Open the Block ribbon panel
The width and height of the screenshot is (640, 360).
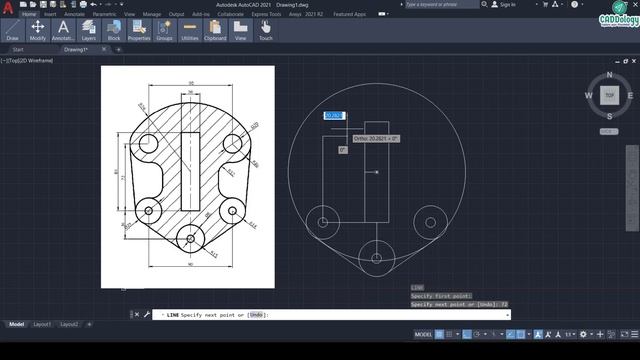point(114,30)
